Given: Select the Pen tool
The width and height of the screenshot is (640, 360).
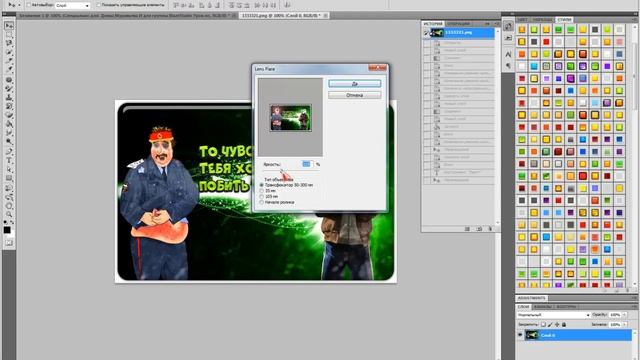Looking at the screenshot, I should coord(9,152).
